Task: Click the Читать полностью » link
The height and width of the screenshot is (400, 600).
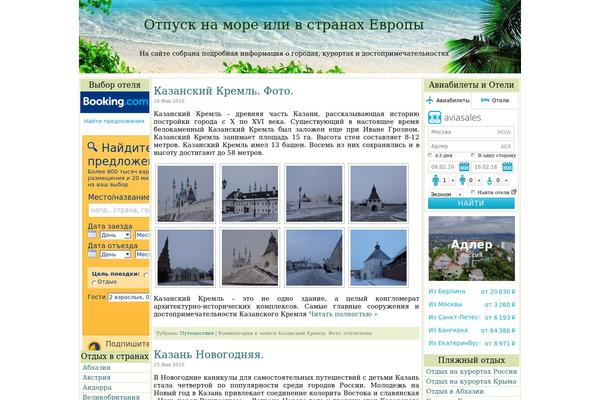Action: pyautogui.click(x=343, y=314)
